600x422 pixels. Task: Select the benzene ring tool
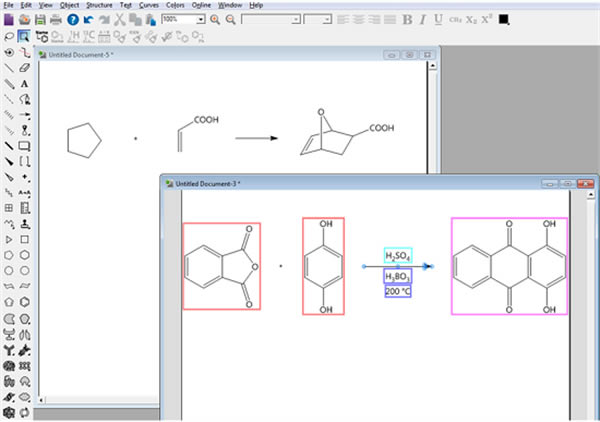point(24,301)
